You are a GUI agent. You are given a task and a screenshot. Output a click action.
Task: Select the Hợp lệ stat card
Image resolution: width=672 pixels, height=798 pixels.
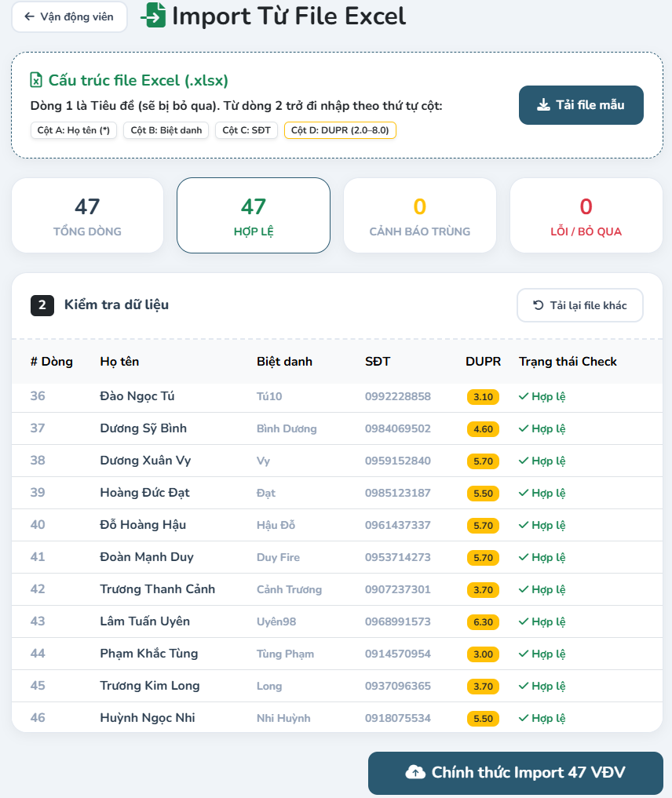[254, 215]
